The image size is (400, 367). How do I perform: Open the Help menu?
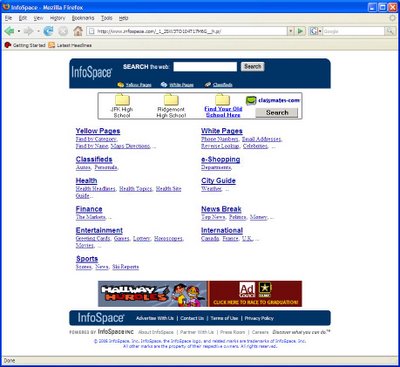123,18
